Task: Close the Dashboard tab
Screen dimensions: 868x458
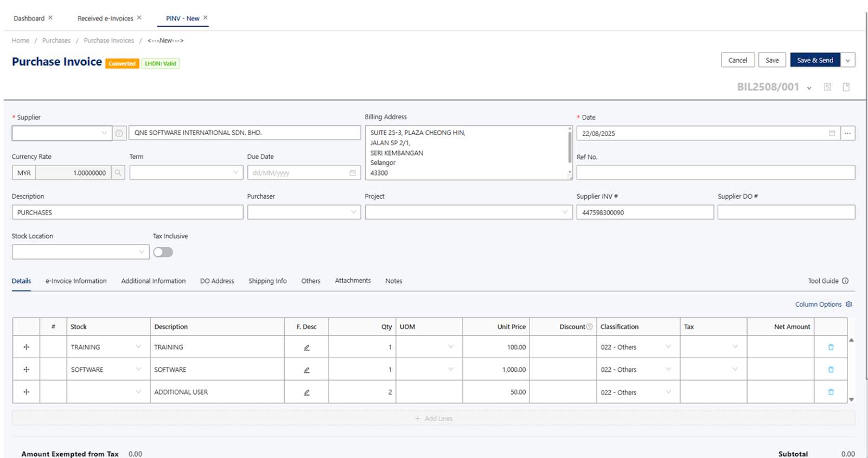Action: pyautogui.click(x=50, y=17)
